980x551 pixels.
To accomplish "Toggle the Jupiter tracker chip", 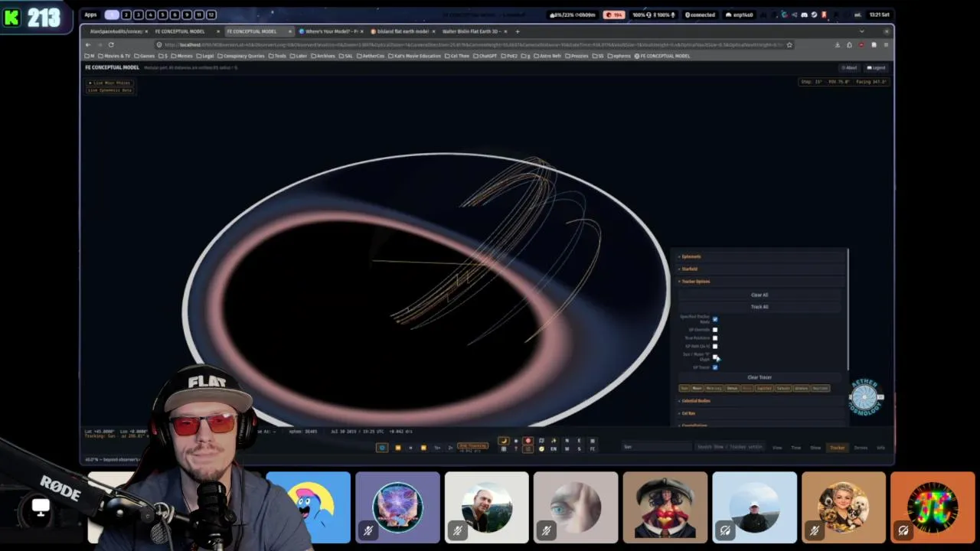I will point(764,388).
